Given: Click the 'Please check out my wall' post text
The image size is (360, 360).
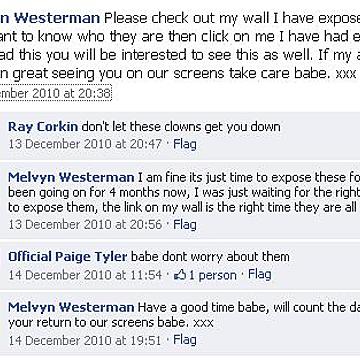Looking at the screenshot, I should click(x=232, y=18).
